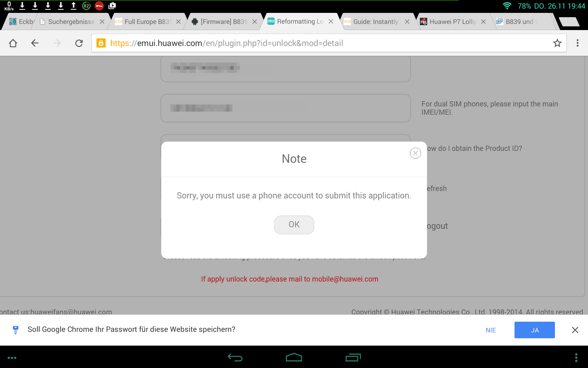Open the bottom-right overflow dots
Viewport: 588px width, 368px height.
click(576, 358)
